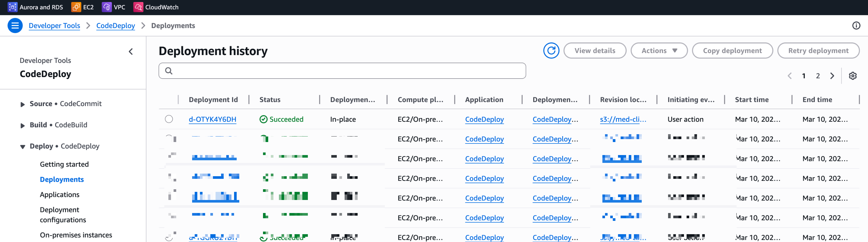Sort by Compute platform column header

click(x=420, y=100)
